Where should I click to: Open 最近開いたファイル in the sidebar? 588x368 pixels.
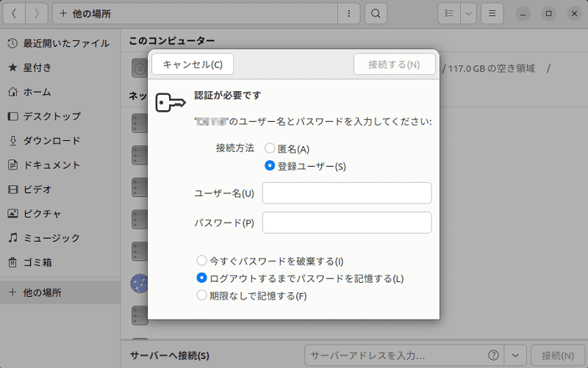pos(60,43)
